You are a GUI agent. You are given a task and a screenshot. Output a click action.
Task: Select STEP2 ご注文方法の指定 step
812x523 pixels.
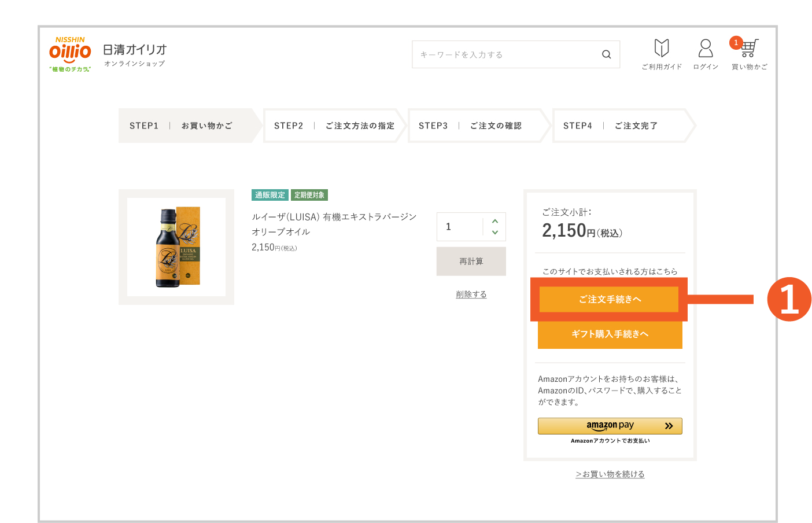[334, 126]
